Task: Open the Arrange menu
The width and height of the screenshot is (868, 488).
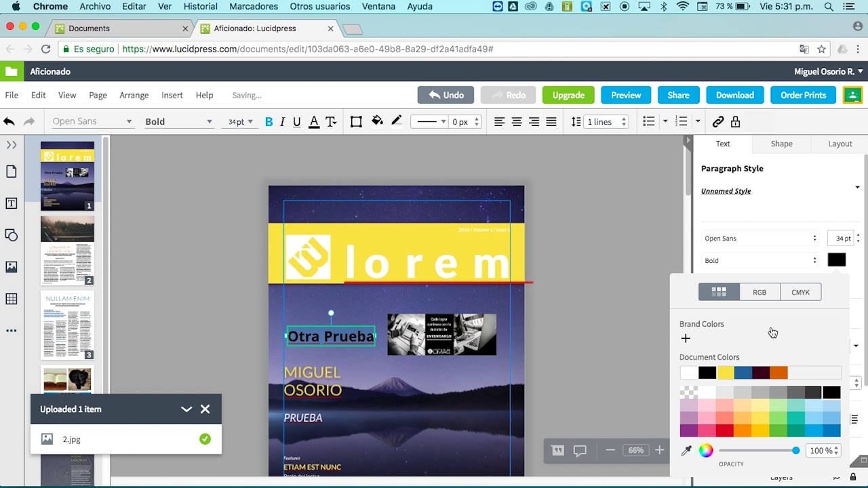Action: [134, 95]
